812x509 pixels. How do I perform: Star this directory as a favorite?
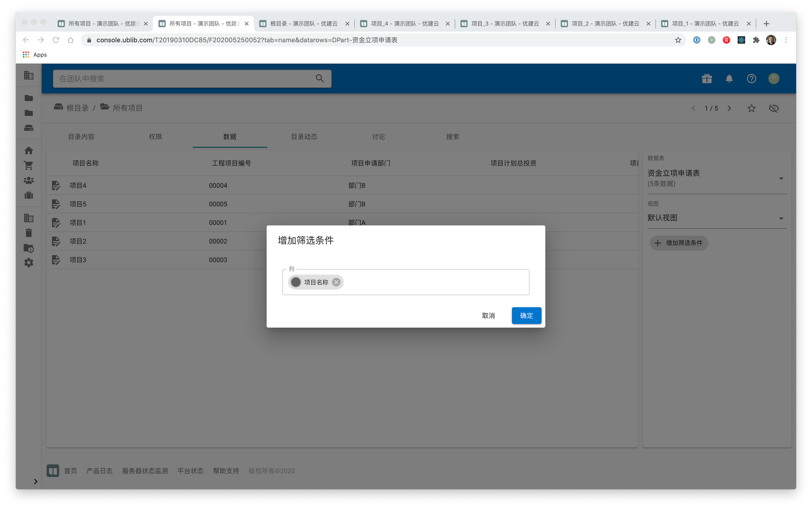(751, 108)
